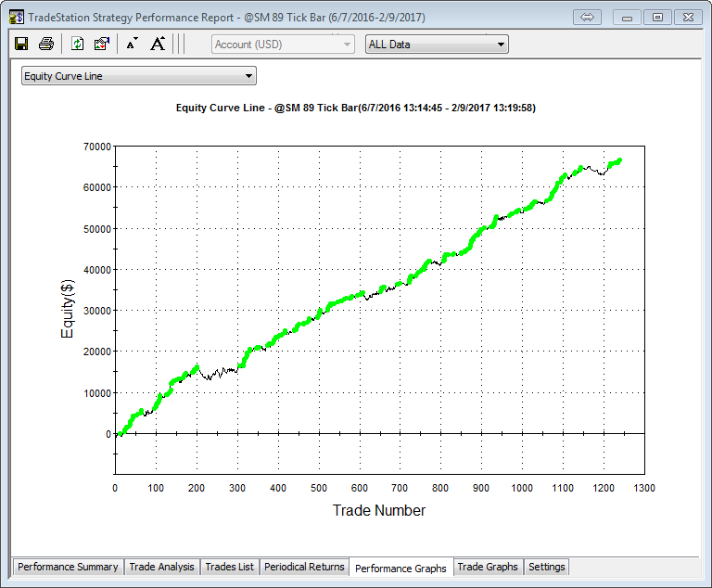Select the Periodical Returns tab
The height and width of the screenshot is (588, 712).
[x=304, y=567]
